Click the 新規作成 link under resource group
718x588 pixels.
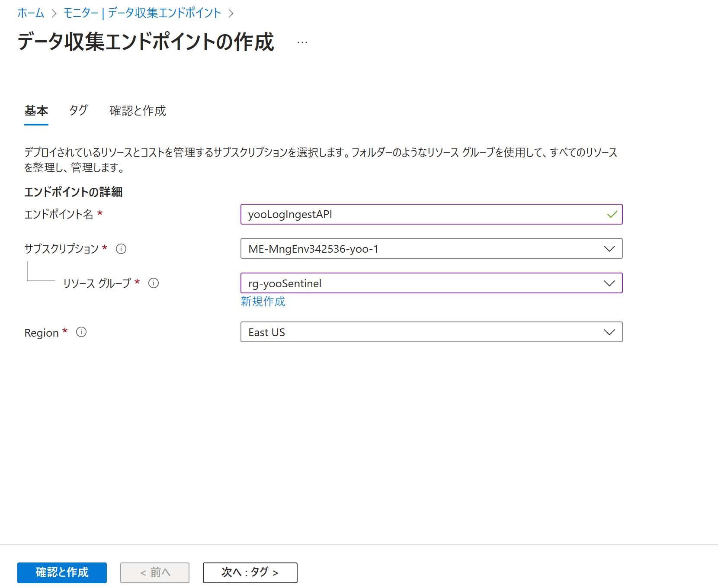point(263,302)
